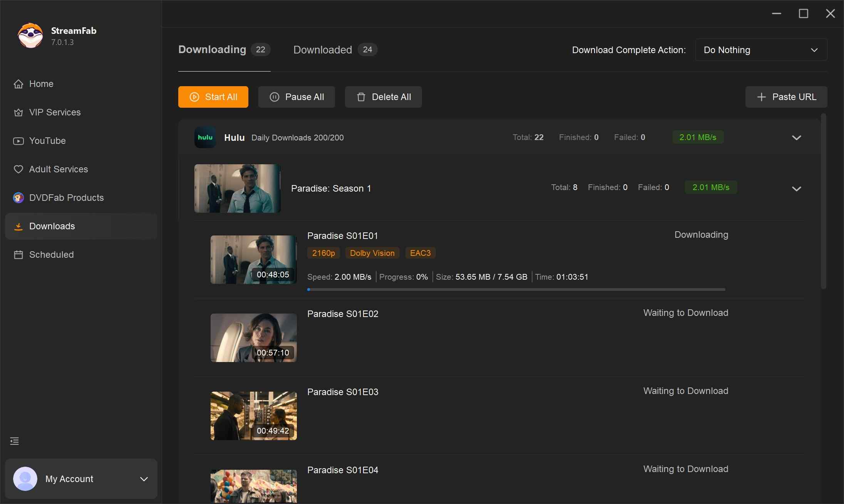
Task: Open DVDFab Products section
Action: pyautogui.click(x=66, y=197)
